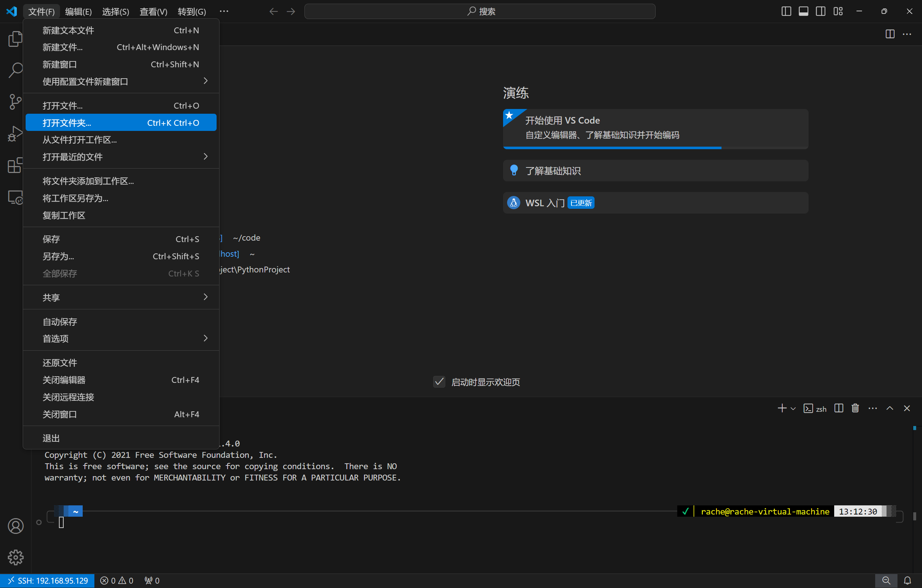The width and height of the screenshot is (922, 588).
Task: Open 了解基础知识 walkthrough
Action: point(656,171)
